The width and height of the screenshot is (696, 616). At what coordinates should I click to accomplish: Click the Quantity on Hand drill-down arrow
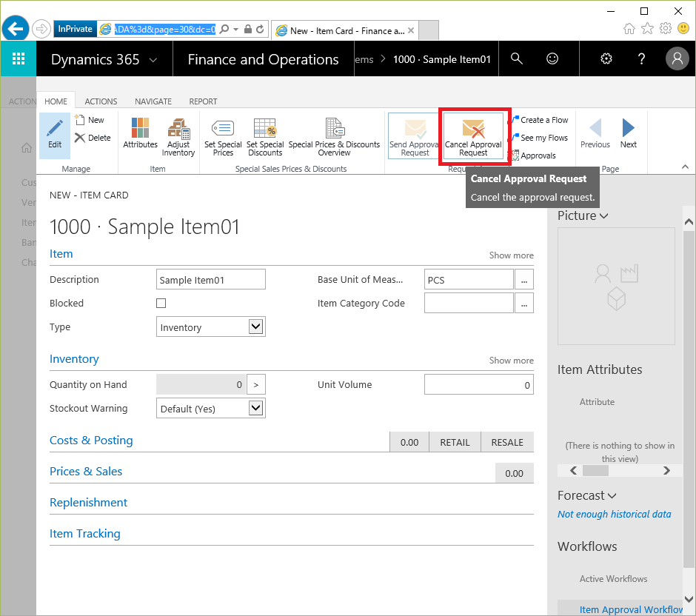point(256,384)
